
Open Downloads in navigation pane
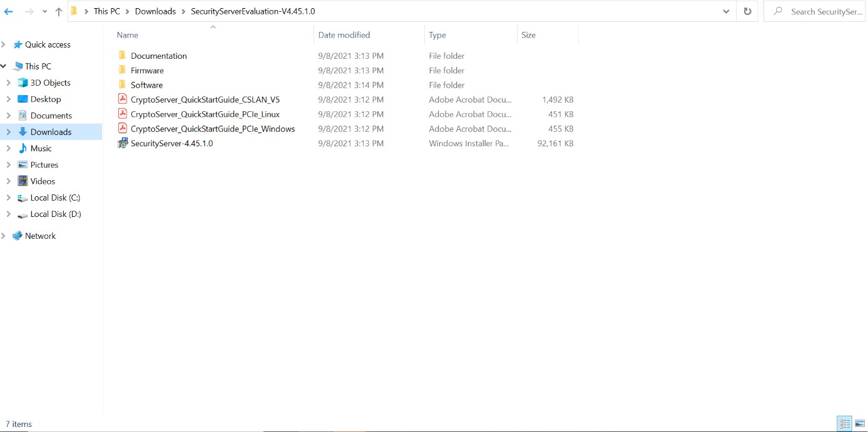pyautogui.click(x=51, y=132)
